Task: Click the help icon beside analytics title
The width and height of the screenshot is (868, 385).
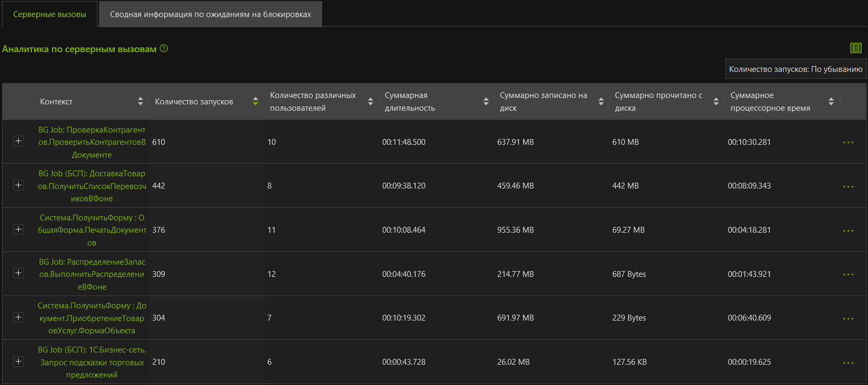Action: [164, 48]
